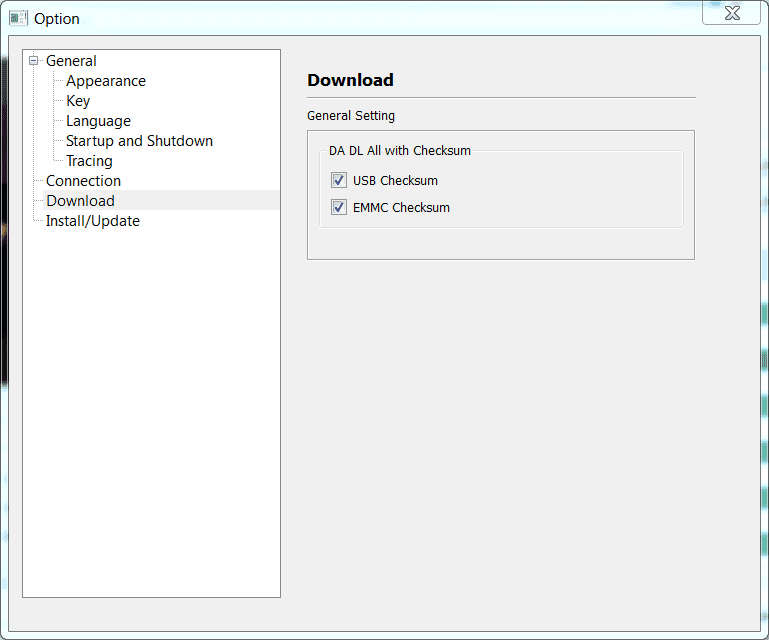This screenshot has height=640, width=769.
Task: Select Download in the options tree
Action: click(x=80, y=201)
